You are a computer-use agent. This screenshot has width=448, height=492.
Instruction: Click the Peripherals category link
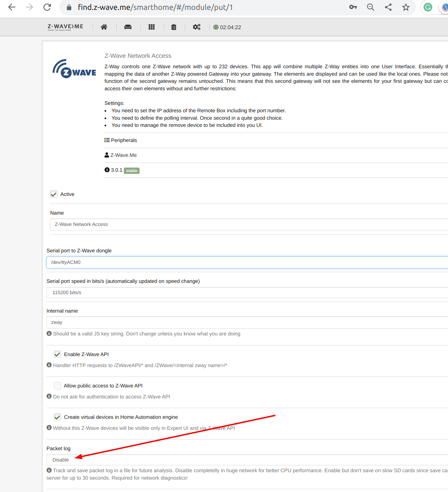[x=124, y=140]
